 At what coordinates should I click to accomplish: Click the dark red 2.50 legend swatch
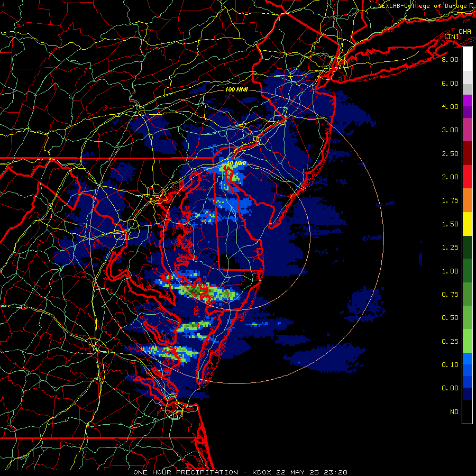(467, 153)
